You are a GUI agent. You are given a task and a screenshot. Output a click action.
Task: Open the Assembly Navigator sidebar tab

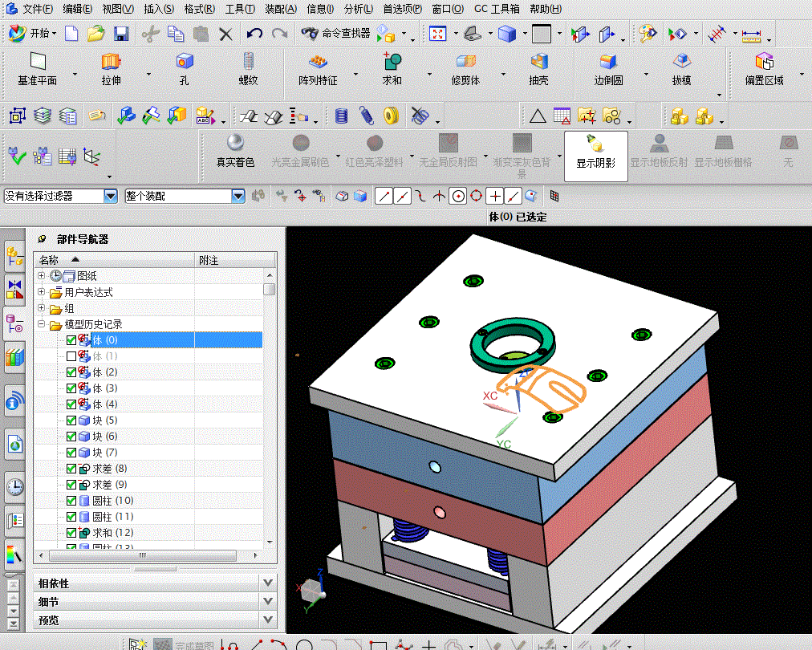(x=15, y=256)
